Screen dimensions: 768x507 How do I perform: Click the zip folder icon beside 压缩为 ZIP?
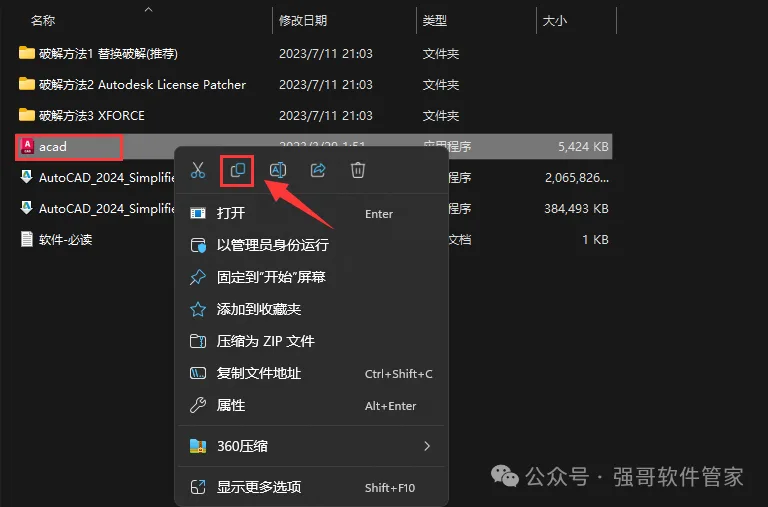coord(198,341)
